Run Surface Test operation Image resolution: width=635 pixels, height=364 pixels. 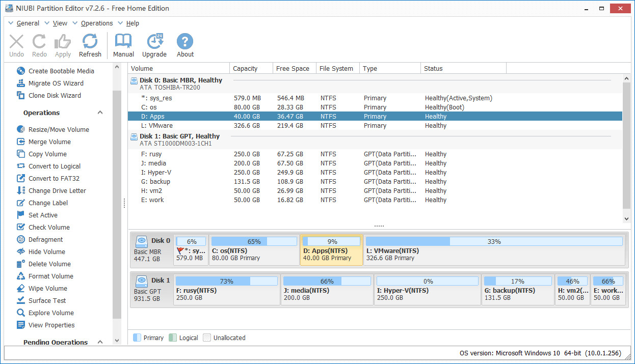[x=41, y=300]
